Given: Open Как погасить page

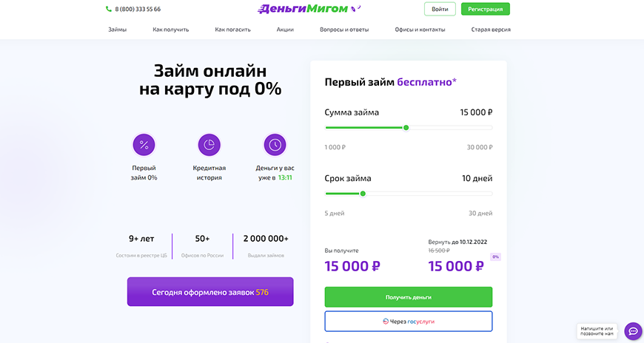Looking at the screenshot, I should [232, 30].
